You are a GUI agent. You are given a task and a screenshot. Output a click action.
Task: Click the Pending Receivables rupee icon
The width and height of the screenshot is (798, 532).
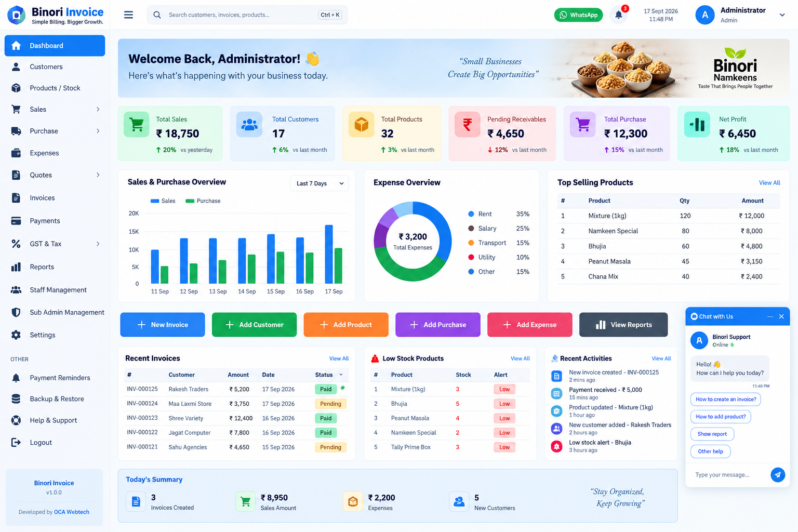[468, 125]
